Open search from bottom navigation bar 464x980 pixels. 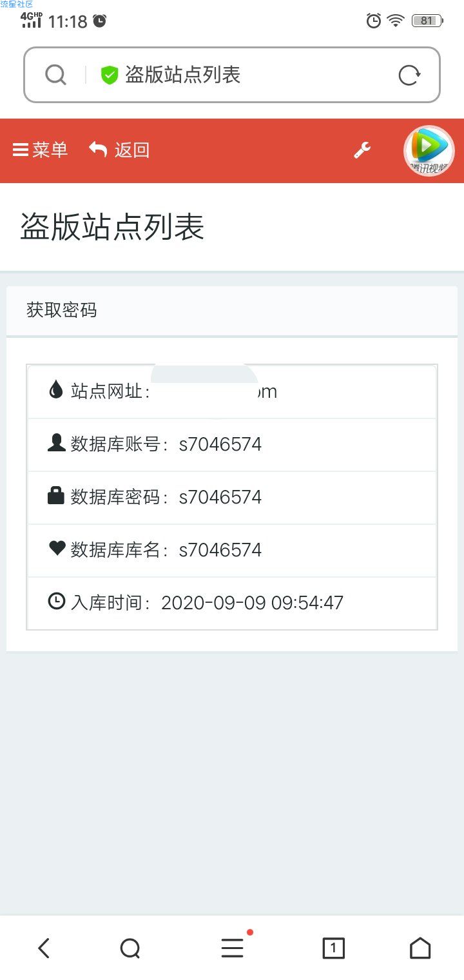[x=130, y=948]
